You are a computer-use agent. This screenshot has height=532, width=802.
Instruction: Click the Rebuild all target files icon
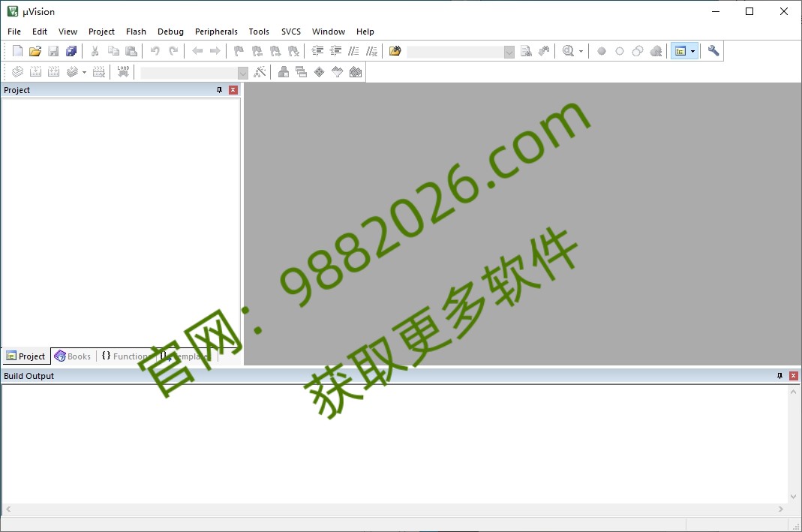pos(53,72)
